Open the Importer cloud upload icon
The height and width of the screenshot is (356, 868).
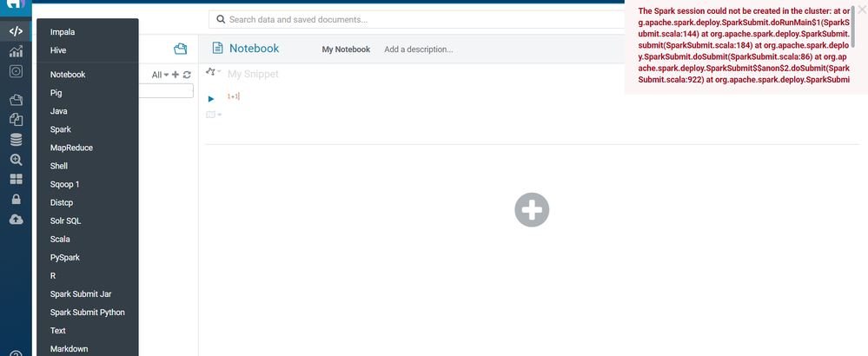(x=16, y=220)
